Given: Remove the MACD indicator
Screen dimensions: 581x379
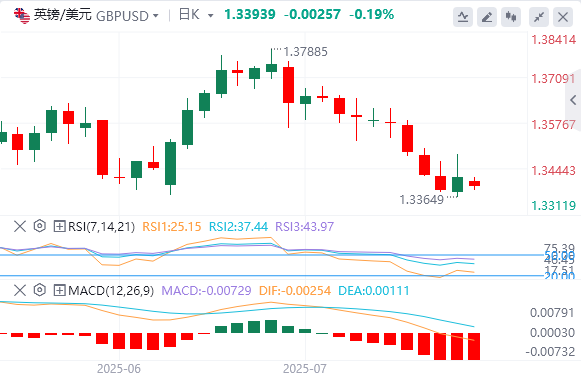Looking at the screenshot, I should click(x=20, y=290).
